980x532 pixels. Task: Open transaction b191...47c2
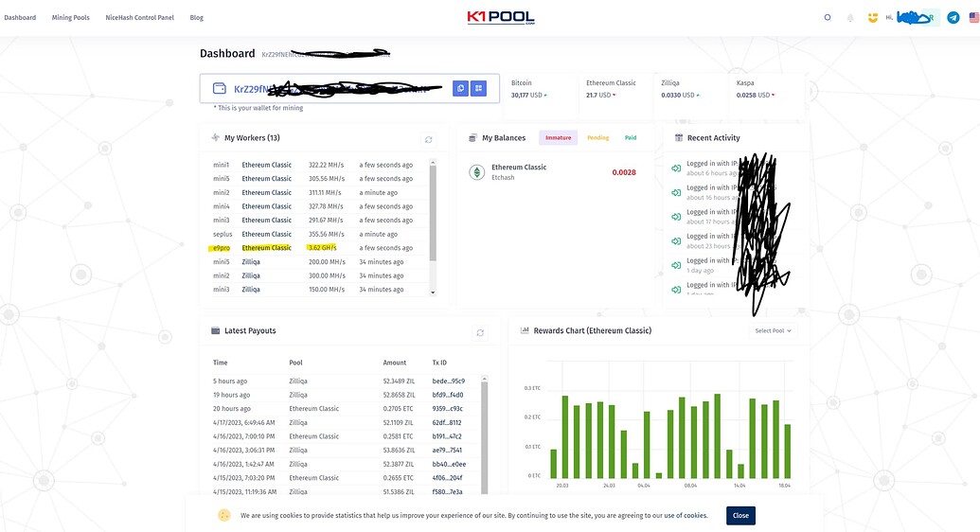point(447,436)
